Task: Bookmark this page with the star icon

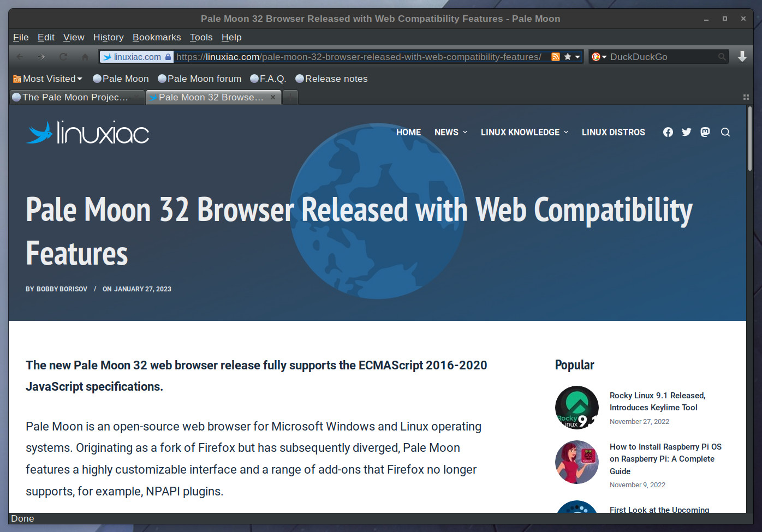Action: click(x=568, y=57)
